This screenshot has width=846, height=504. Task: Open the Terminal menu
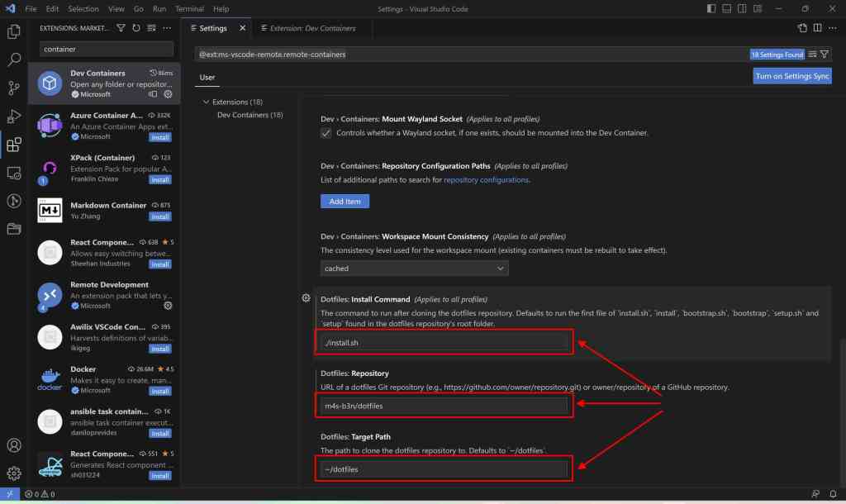pos(189,8)
